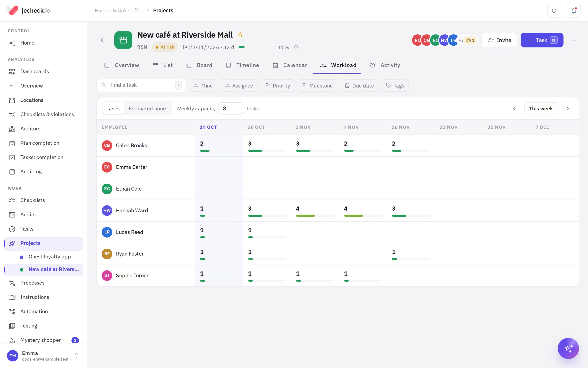Click the +2 more members avatar
The height and width of the screenshot is (368, 588).
tap(461, 40)
